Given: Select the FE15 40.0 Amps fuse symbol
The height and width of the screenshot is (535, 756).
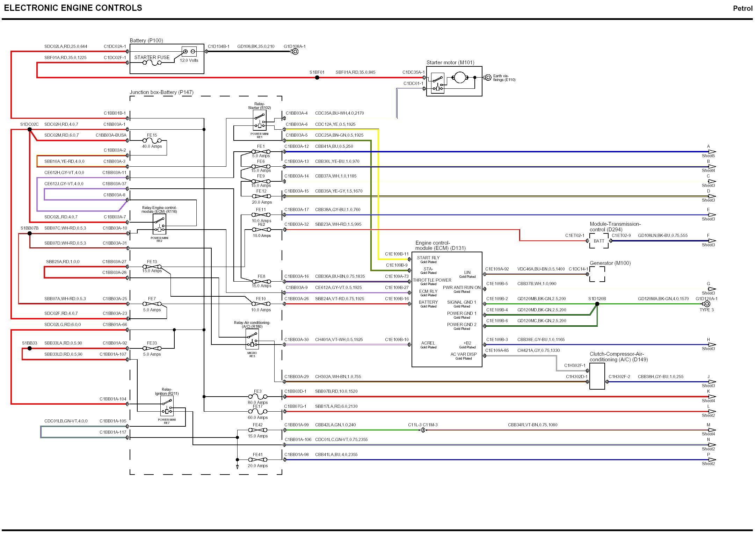Looking at the screenshot, I should point(152,140).
